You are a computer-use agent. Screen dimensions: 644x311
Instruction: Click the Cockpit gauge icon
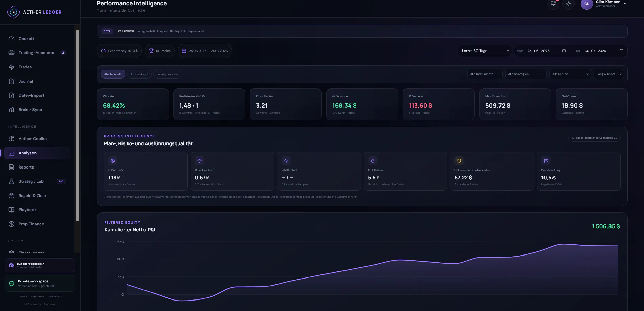tap(12, 39)
